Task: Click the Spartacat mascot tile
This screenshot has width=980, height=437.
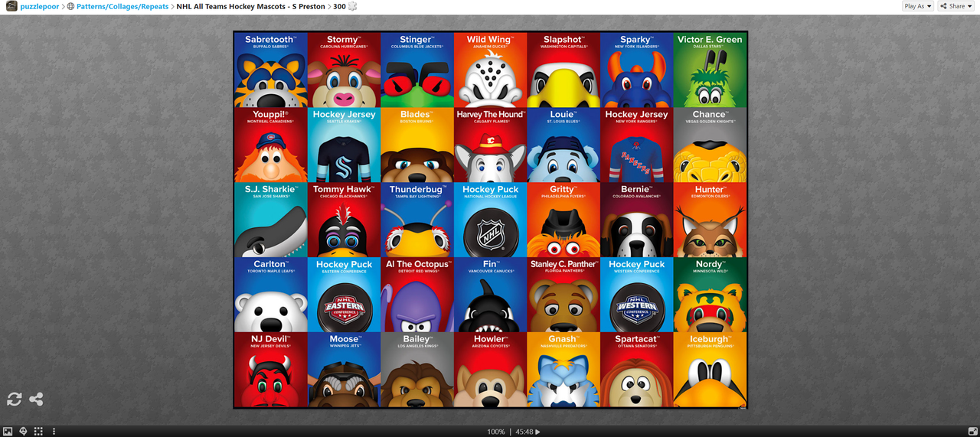Action: pyautogui.click(x=636, y=370)
